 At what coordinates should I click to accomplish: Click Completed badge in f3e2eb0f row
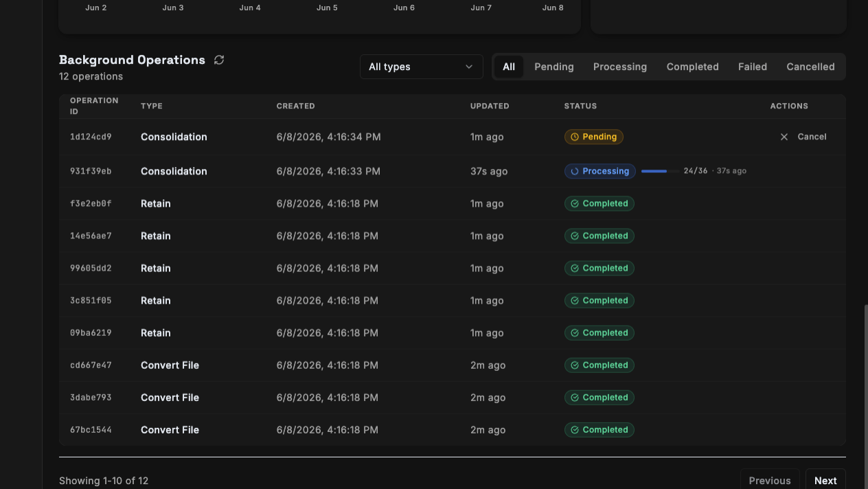point(599,203)
